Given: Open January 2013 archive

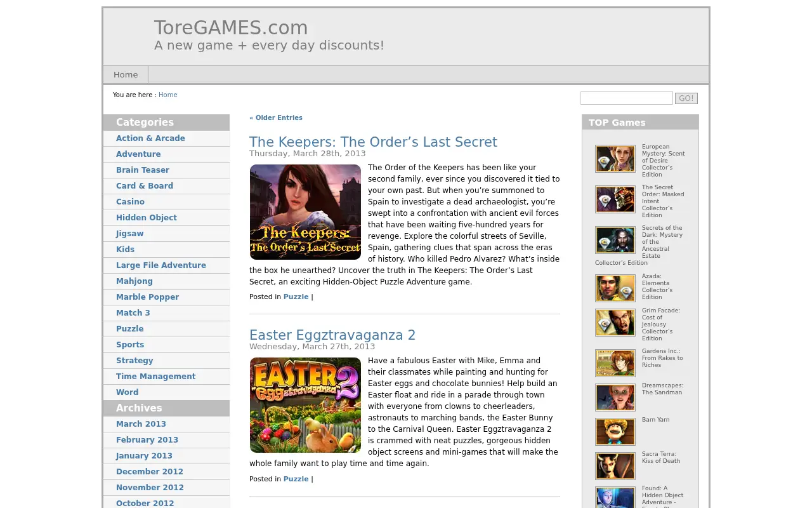Looking at the screenshot, I should [166, 456].
